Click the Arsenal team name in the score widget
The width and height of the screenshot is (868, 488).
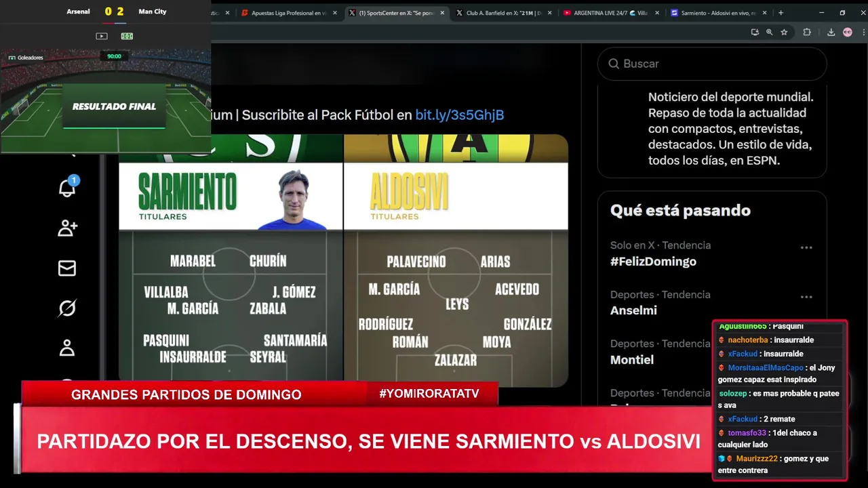pyautogui.click(x=78, y=12)
